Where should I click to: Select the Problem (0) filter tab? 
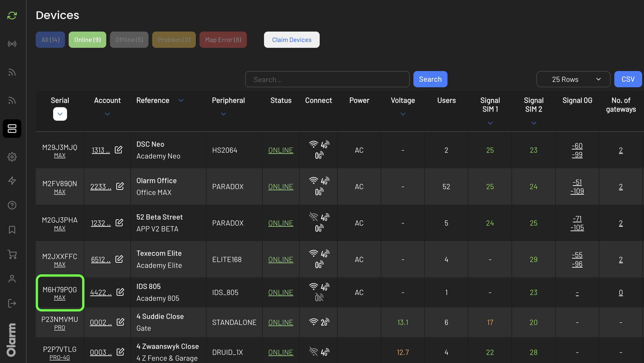[174, 39]
